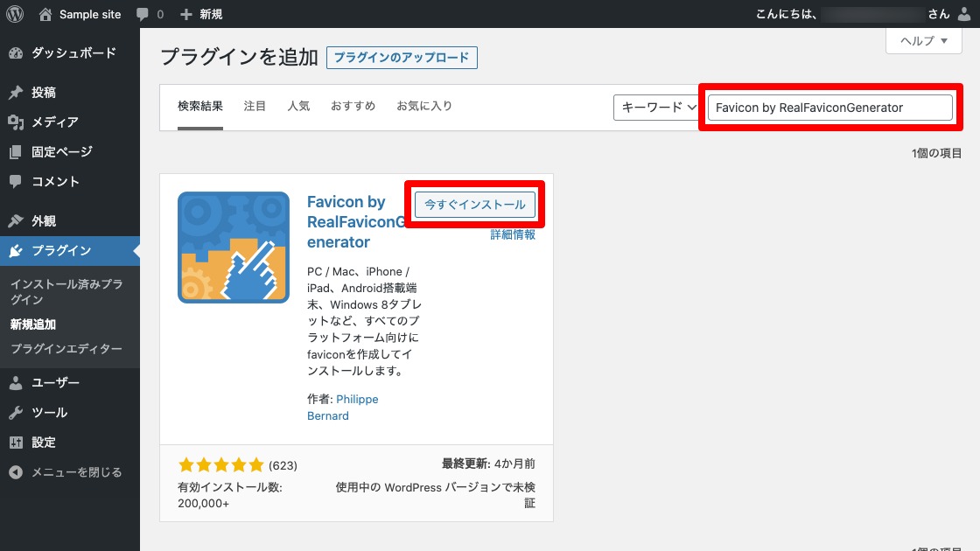Switch to the 人気 tab
This screenshot has height=551, width=980.
[299, 105]
